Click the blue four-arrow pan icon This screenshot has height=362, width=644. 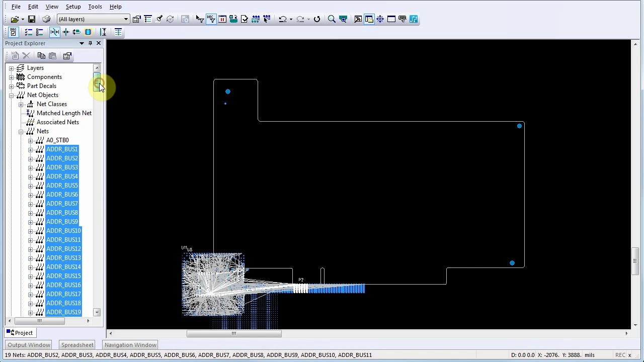[x=380, y=19]
